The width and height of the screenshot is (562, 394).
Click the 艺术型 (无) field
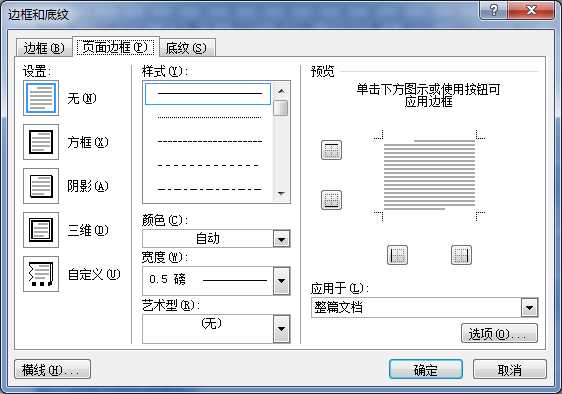[208, 329]
